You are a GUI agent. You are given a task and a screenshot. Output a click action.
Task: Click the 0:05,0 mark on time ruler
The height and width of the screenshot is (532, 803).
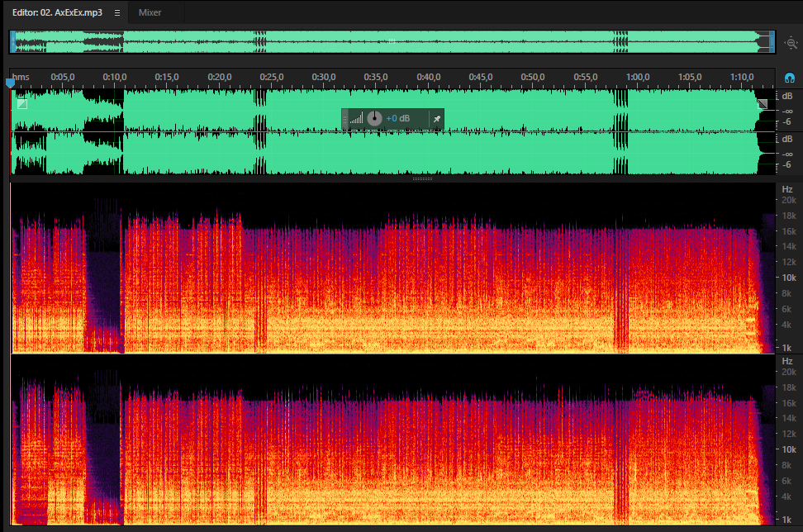click(x=63, y=77)
